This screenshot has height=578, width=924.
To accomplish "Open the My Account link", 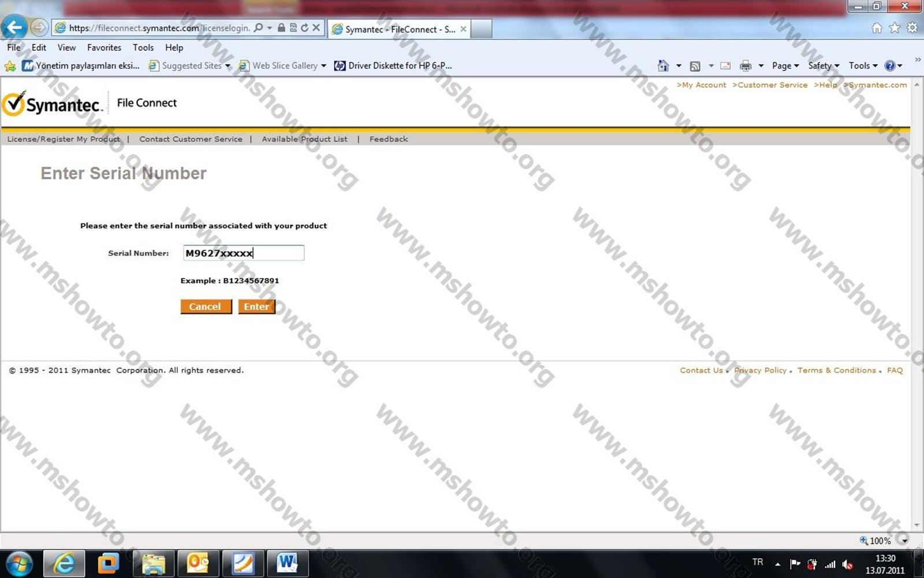I will [x=702, y=85].
